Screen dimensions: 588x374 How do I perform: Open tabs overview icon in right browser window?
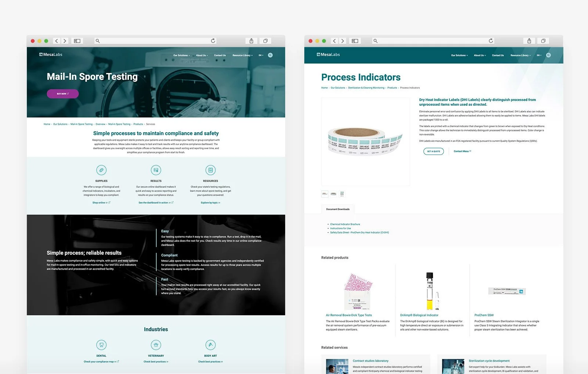[543, 41]
